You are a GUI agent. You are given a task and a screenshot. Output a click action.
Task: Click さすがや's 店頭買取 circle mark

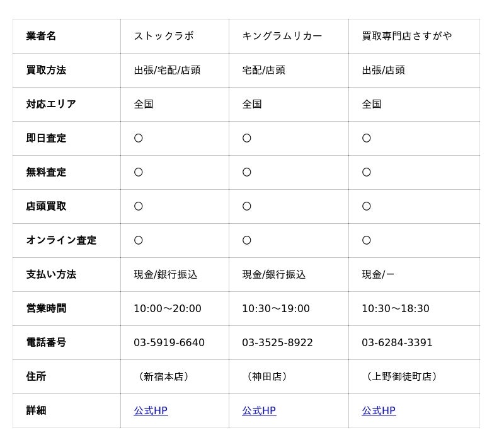click(367, 207)
